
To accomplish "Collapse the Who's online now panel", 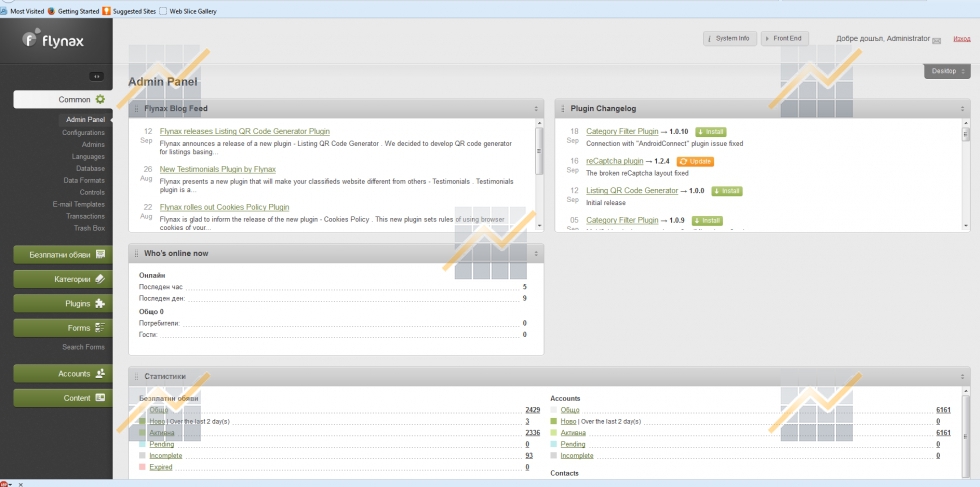I will point(536,254).
